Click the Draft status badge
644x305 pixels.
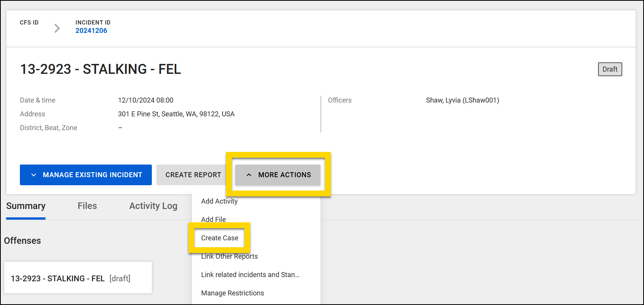tap(610, 69)
